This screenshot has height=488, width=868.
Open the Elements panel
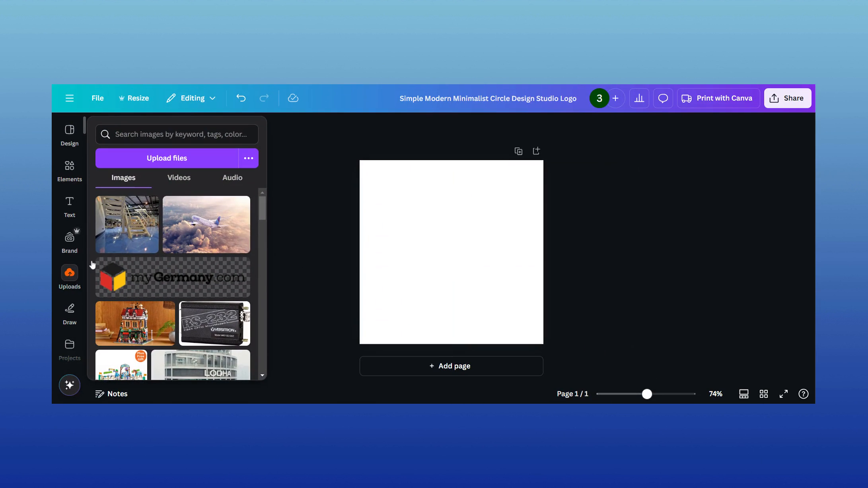coord(69,170)
